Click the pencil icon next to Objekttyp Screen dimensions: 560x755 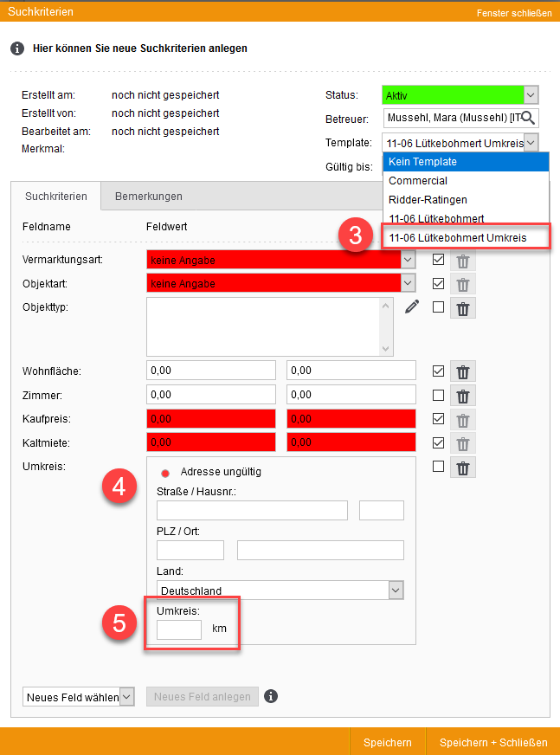411,307
